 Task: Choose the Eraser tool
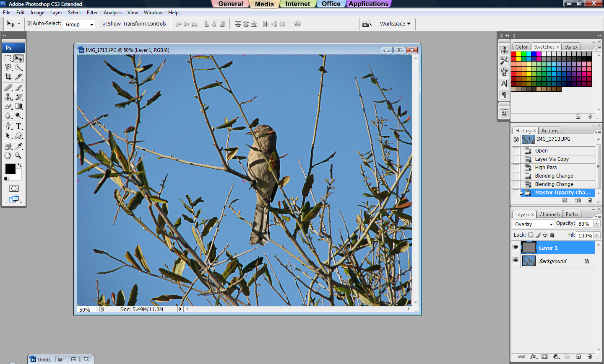coord(8,106)
